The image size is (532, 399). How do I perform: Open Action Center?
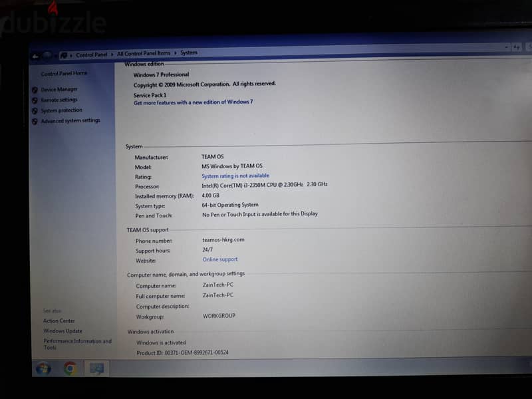pyautogui.click(x=59, y=321)
